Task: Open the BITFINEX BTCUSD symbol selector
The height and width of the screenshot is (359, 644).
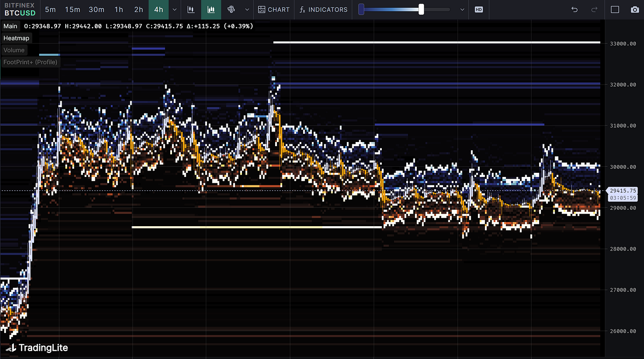Action: [20, 9]
